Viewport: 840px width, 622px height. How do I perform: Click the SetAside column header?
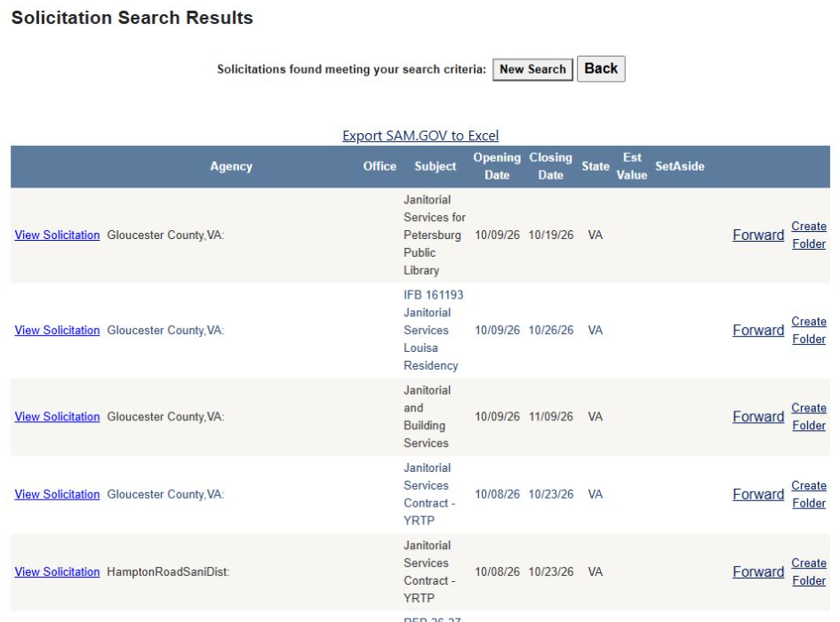[679, 167]
